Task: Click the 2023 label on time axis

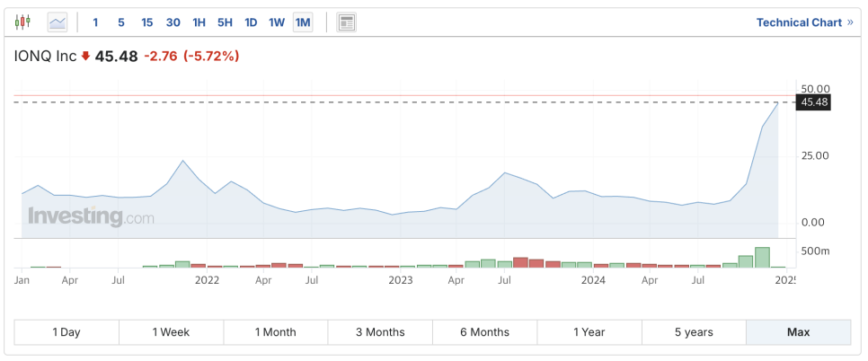Action: tap(400, 280)
